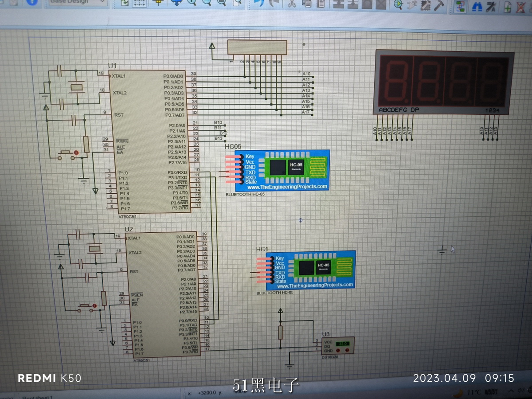Click the Paste from clipboard icon

coord(321,4)
